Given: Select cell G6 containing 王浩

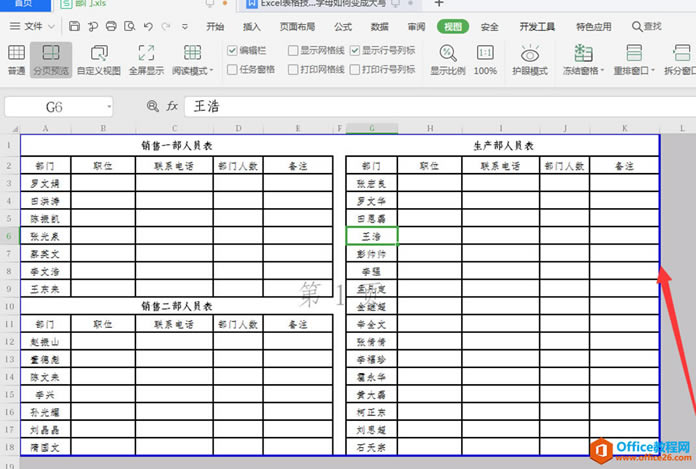Looking at the screenshot, I should pos(372,236).
